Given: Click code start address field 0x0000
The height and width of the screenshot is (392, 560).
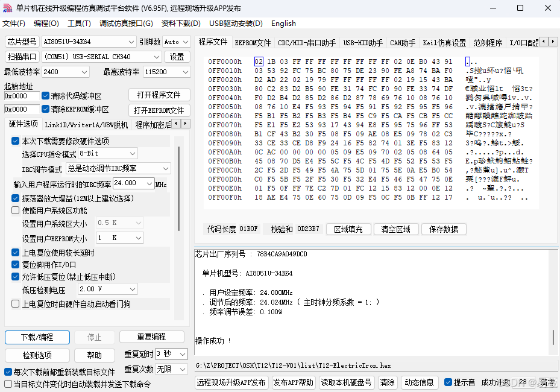Looking at the screenshot, I should 22,96.
